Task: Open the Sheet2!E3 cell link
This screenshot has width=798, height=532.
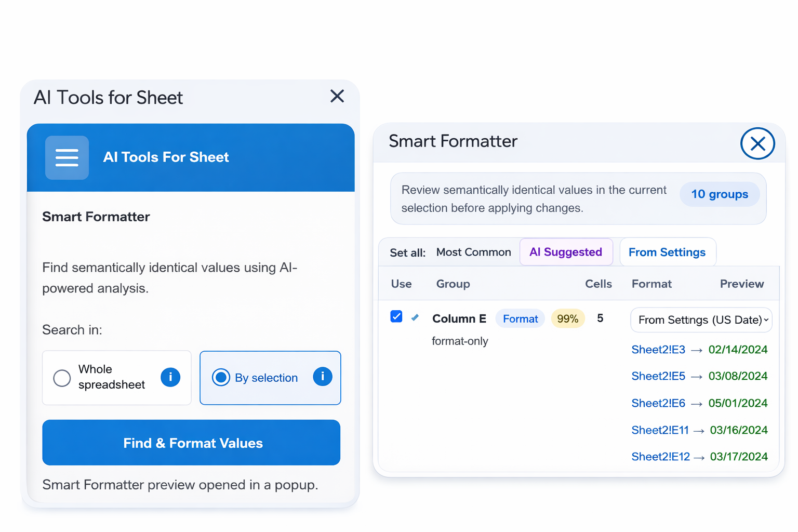Action: tap(658, 350)
